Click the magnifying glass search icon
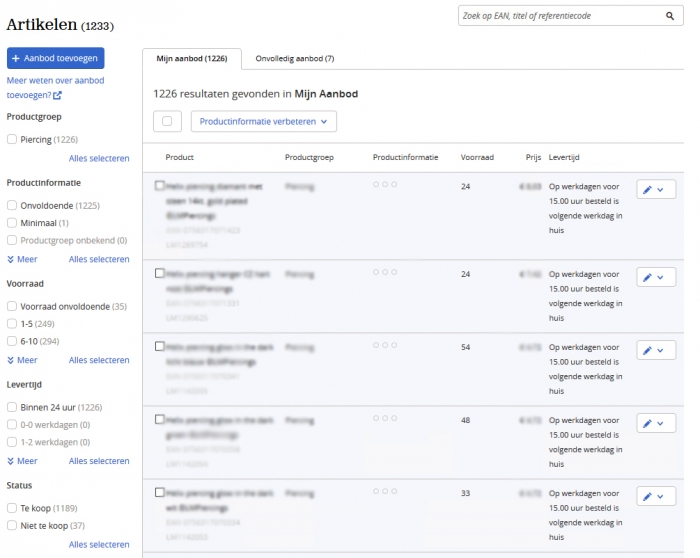The height and width of the screenshot is (558, 700). (x=669, y=16)
